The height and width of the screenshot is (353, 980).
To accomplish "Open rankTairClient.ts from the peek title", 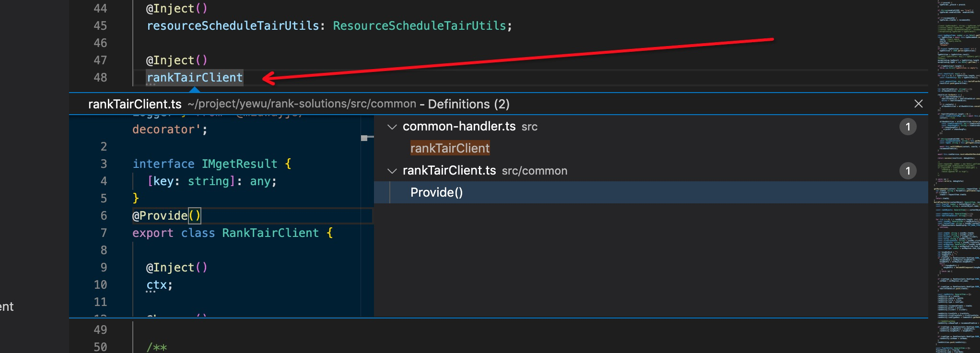I will coord(135,104).
